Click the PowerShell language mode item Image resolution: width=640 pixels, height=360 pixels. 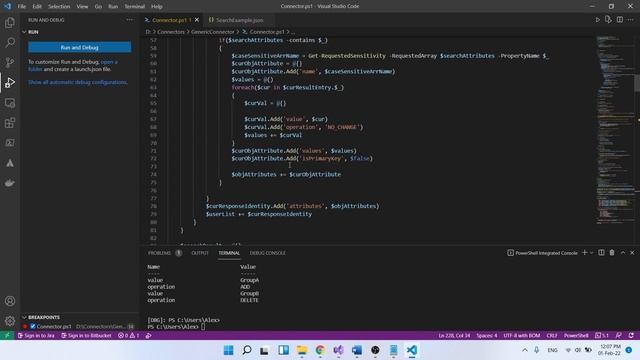[x=576, y=336]
